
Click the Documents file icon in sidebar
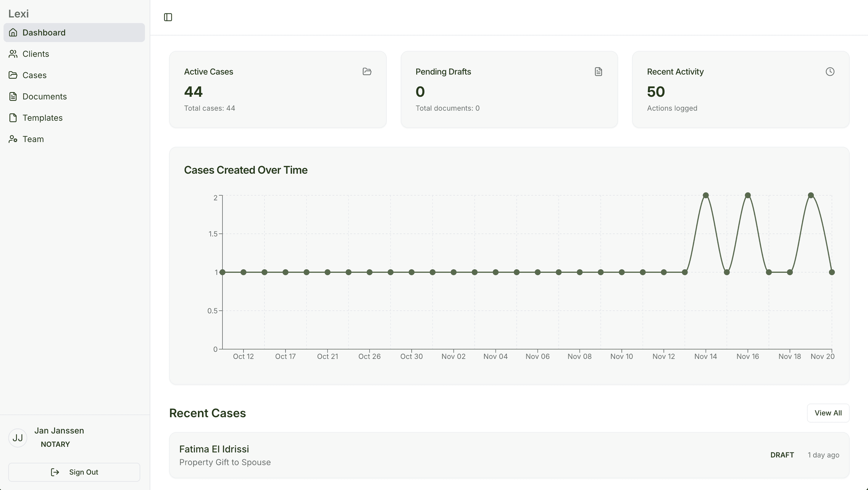(13, 96)
